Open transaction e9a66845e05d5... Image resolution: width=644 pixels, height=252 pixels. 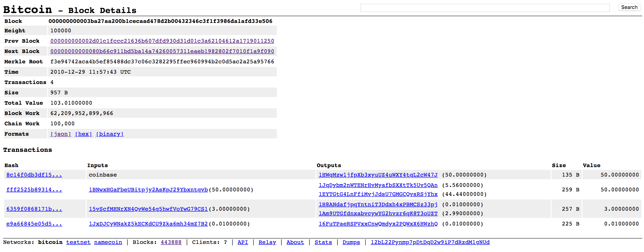(x=34, y=224)
